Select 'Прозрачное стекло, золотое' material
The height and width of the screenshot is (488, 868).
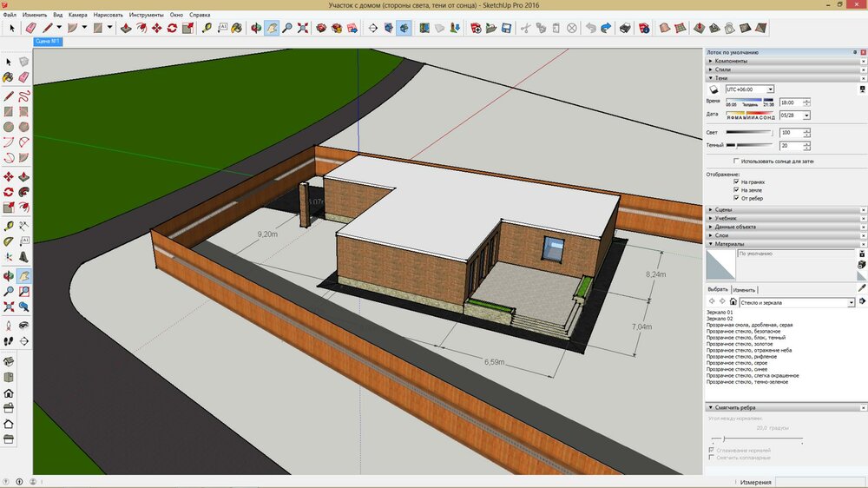tap(741, 344)
